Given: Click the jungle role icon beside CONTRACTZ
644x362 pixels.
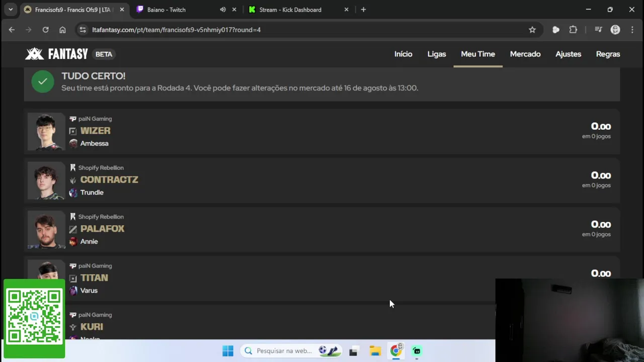Looking at the screenshot, I should click(x=73, y=180).
